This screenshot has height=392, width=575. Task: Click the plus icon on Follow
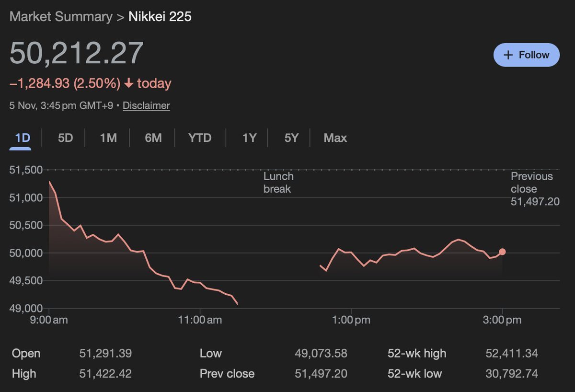(x=508, y=55)
